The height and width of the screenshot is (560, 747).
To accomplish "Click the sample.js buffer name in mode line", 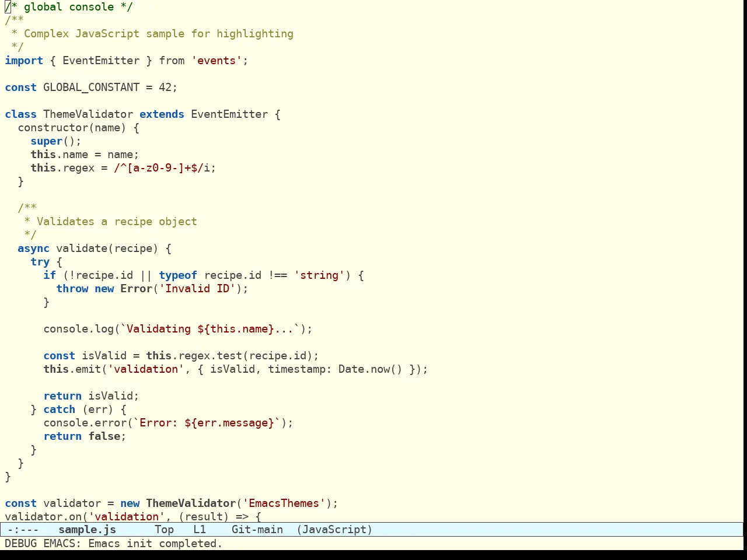I will point(88,530).
